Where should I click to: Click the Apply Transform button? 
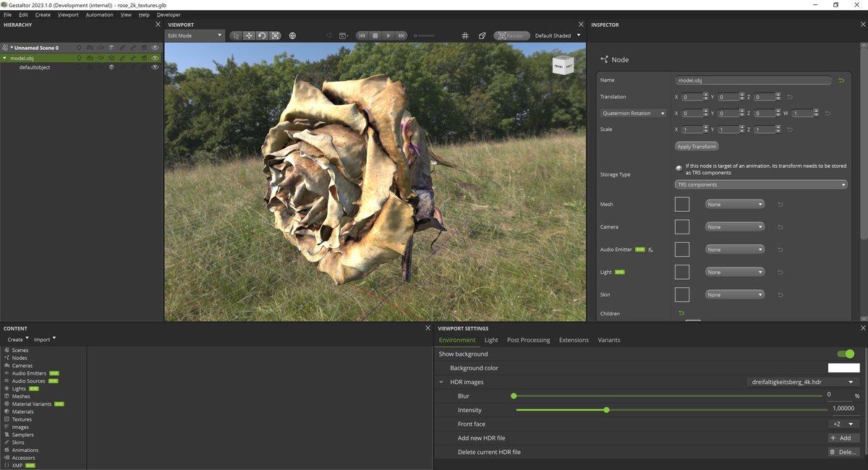(x=696, y=146)
